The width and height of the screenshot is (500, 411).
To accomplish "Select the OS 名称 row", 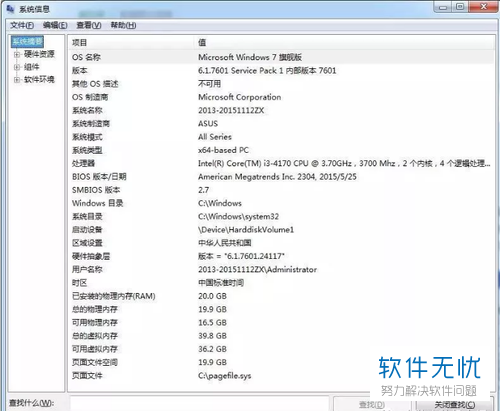I will [281, 57].
